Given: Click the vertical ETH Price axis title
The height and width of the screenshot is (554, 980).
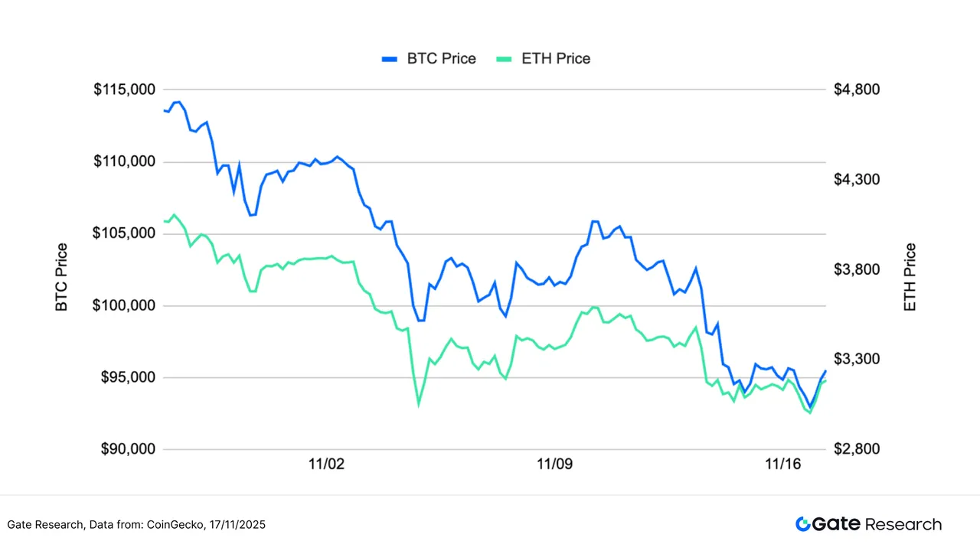Looking at the screenshot, I should (x=910, y=277).
